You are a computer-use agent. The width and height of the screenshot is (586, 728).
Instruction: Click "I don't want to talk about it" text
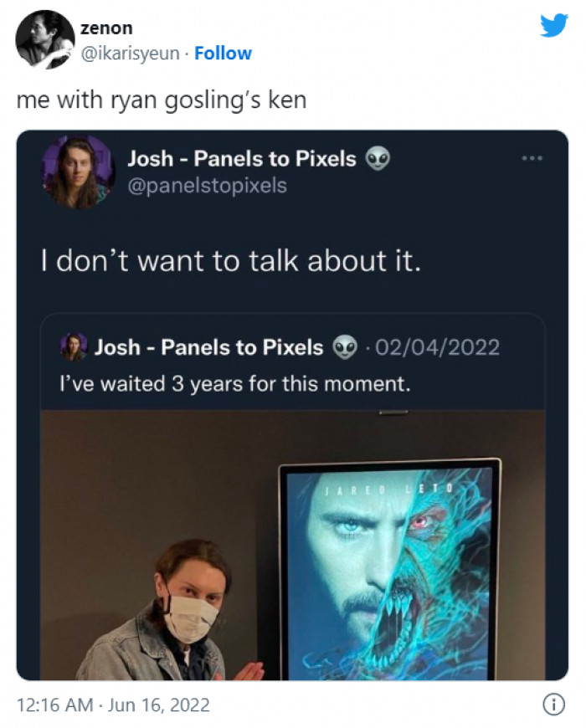point(230,263)
